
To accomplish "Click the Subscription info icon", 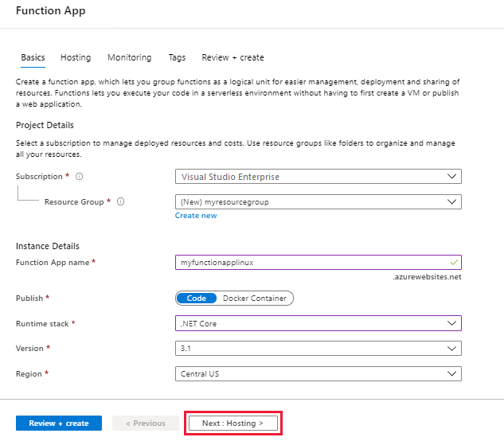I will click(x=80, y=177).
